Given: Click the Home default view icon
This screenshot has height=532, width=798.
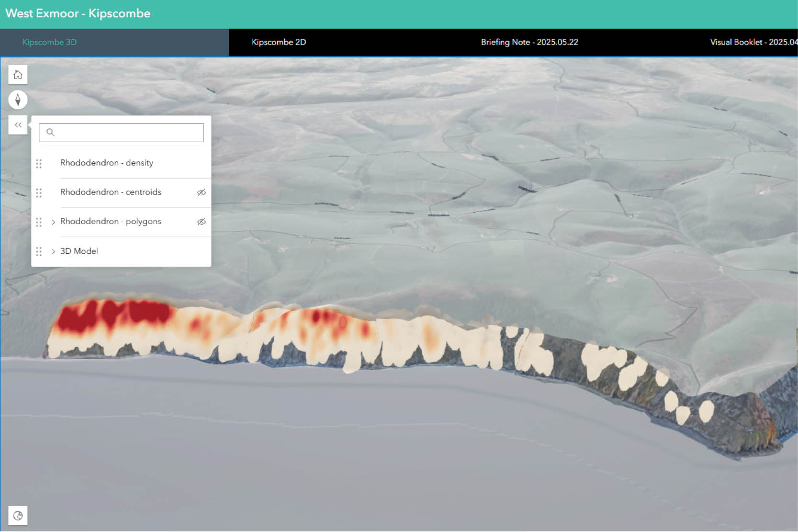Looking at the screenshot, I should 18,75.
